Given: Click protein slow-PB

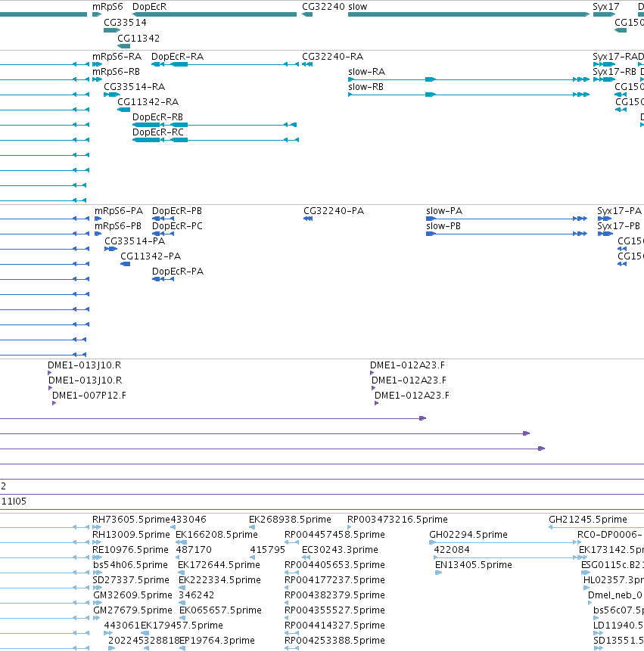Looking at the screenshot, I should point(443,226).
